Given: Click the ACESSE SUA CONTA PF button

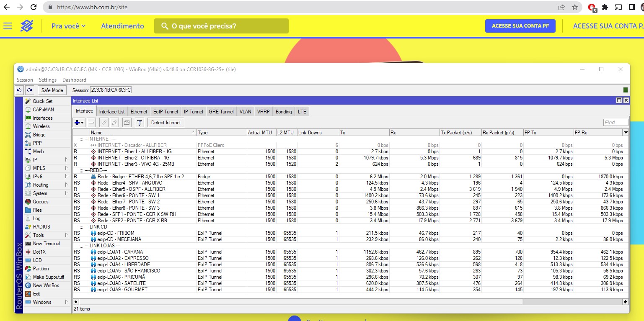Looking at the screenshot, I should (x=520, y=26).
